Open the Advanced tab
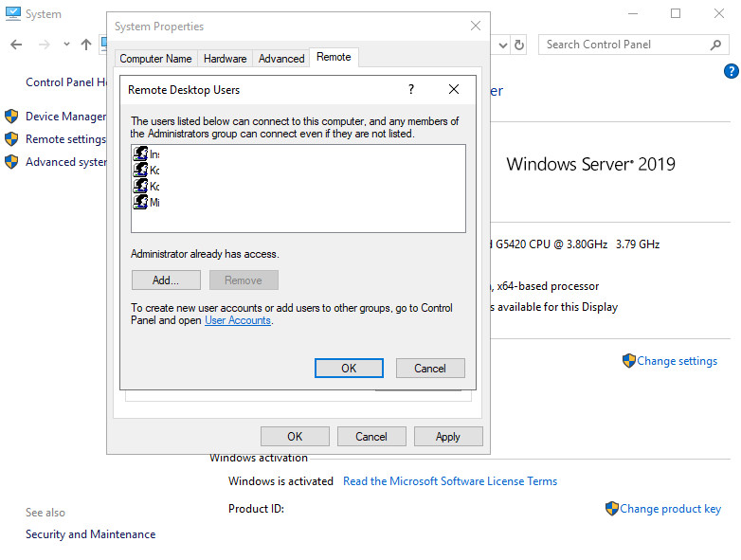The image size is (741, 560). 281,59
